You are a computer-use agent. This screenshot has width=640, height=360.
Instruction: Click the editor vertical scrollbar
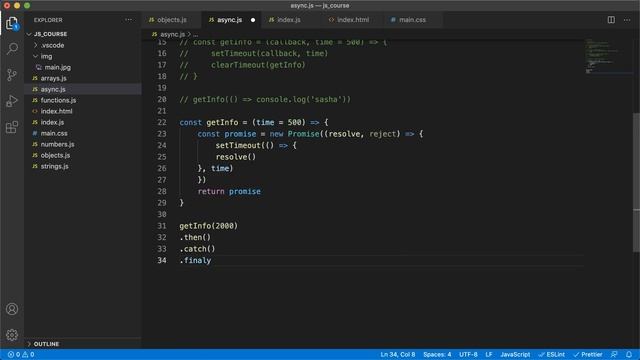click(x=636, y=184)
